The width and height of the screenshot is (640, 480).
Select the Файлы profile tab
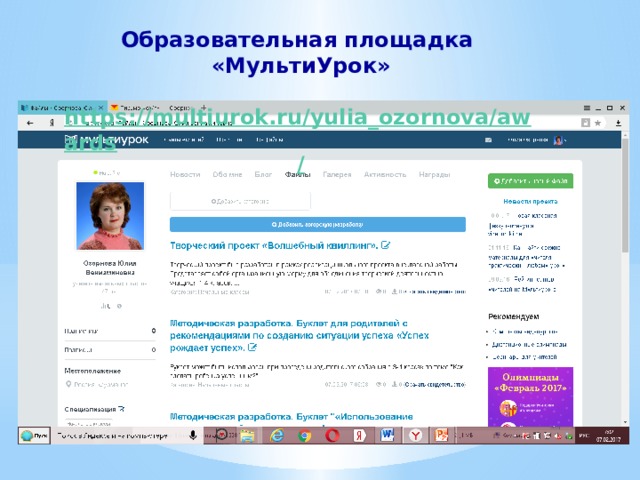click(298, 175)
